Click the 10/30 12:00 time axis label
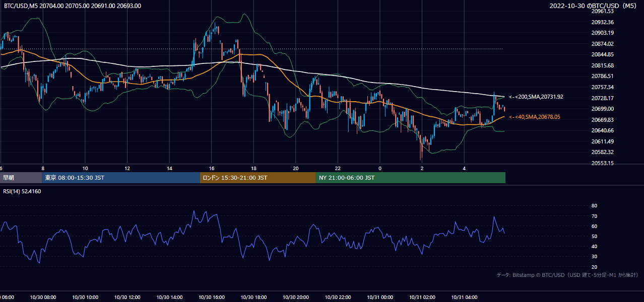The image size is (644, 302). pos(127,297)
